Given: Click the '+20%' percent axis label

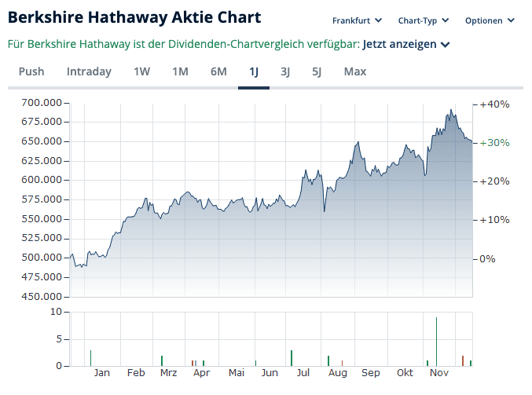Looking at the screenshot, I should pyautogui.click(x=494, y=181).
